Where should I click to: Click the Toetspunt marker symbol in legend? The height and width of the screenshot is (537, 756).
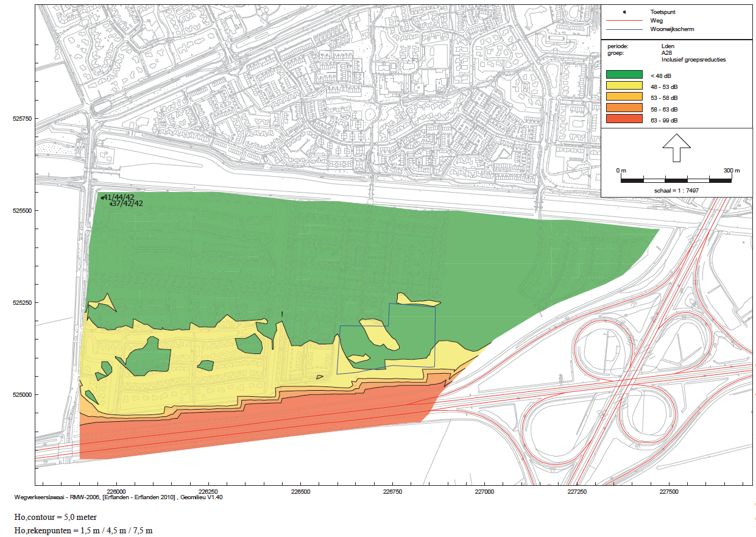[x=624, y=12]
